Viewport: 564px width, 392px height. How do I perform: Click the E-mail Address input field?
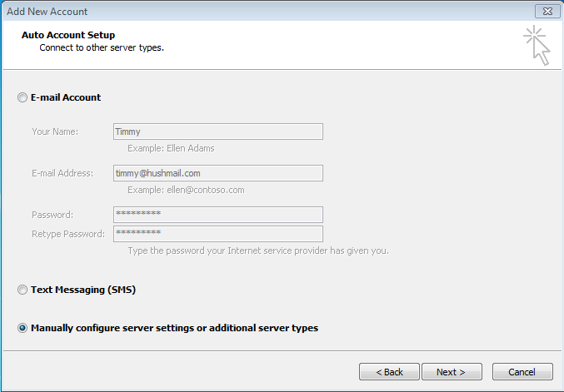218,173
